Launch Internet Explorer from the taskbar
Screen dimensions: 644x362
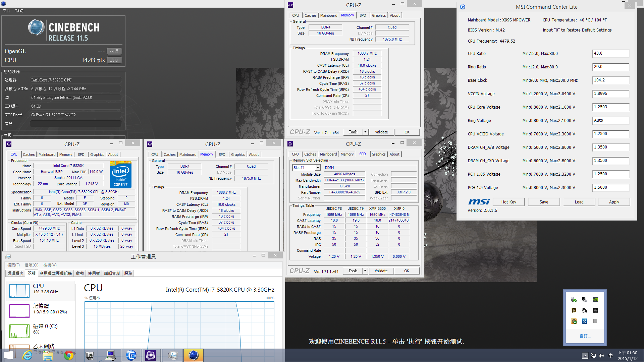(x=27, y=355)
